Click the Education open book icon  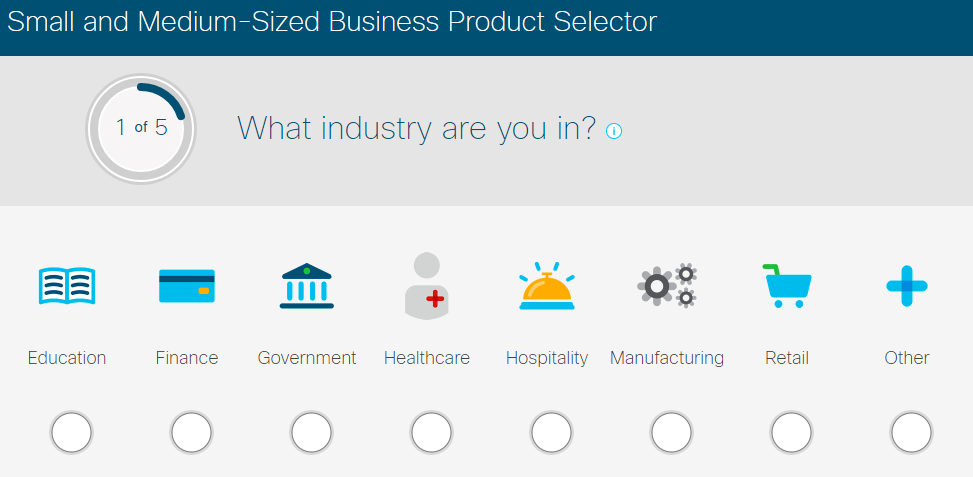click(x=67, y=286)
